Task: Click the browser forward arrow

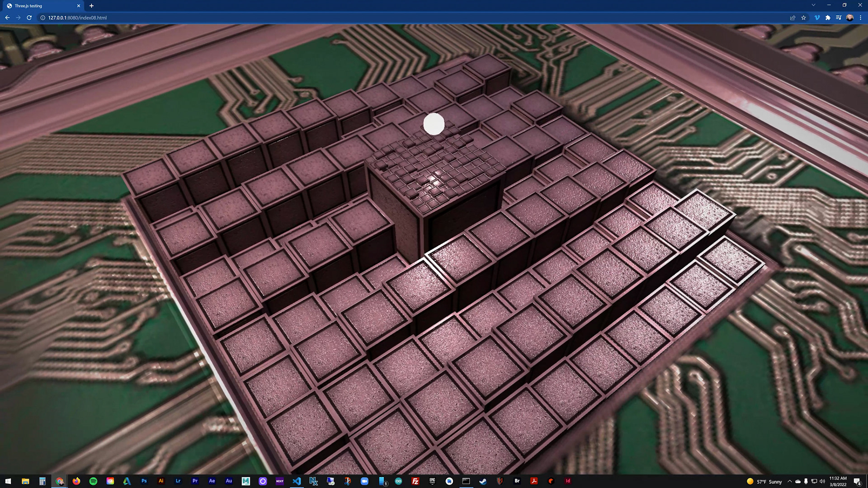Action: coord(18,18)
